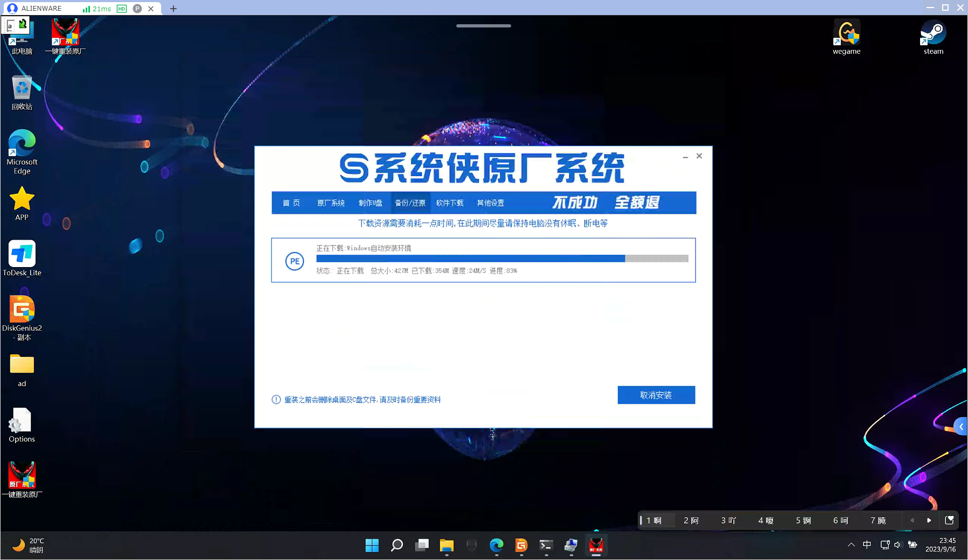Select the 软件下载 tab
Image resolution: width=968 pixels, height=560 pixels.
[x=450, y=203]
